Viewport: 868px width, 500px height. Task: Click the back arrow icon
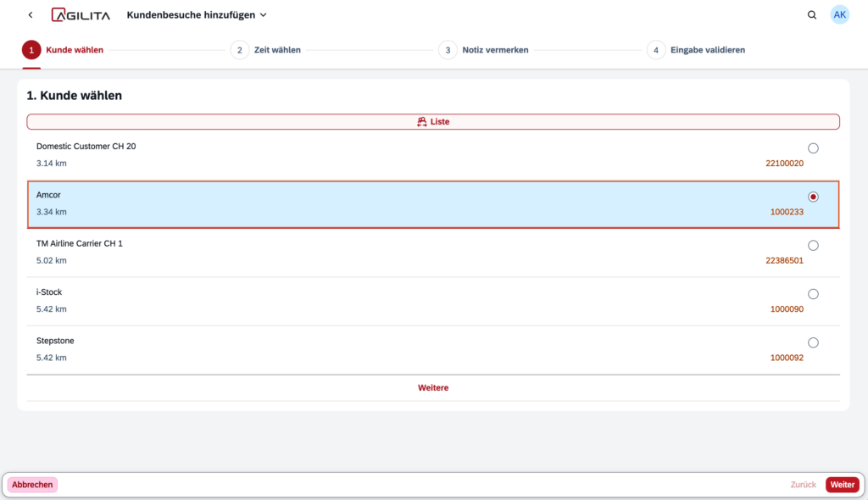point(31,15)
